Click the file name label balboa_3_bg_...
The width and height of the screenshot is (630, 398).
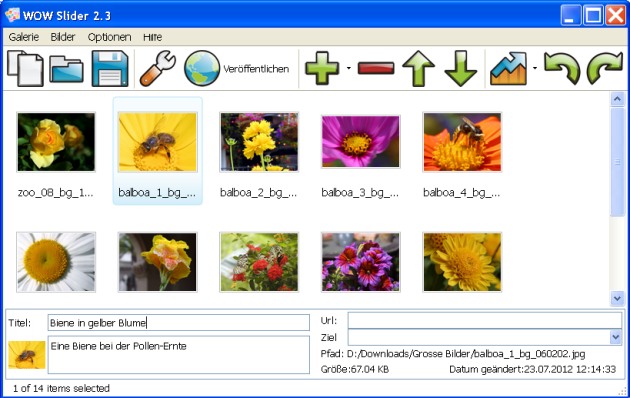(360, 193)
